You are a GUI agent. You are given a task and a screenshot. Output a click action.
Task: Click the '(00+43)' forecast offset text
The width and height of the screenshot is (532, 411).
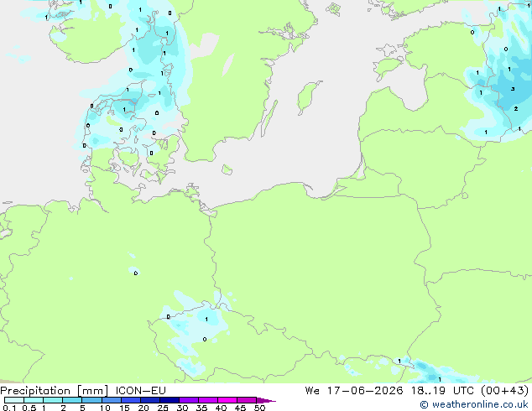tap(505, 391)
